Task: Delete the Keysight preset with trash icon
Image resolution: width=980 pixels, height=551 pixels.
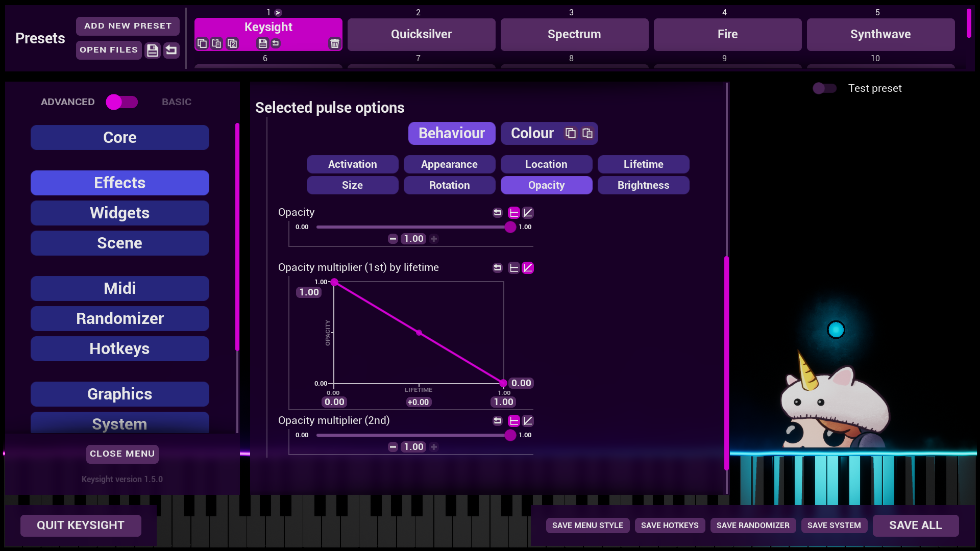Action: pyautogui.click(x=334, y=43)
